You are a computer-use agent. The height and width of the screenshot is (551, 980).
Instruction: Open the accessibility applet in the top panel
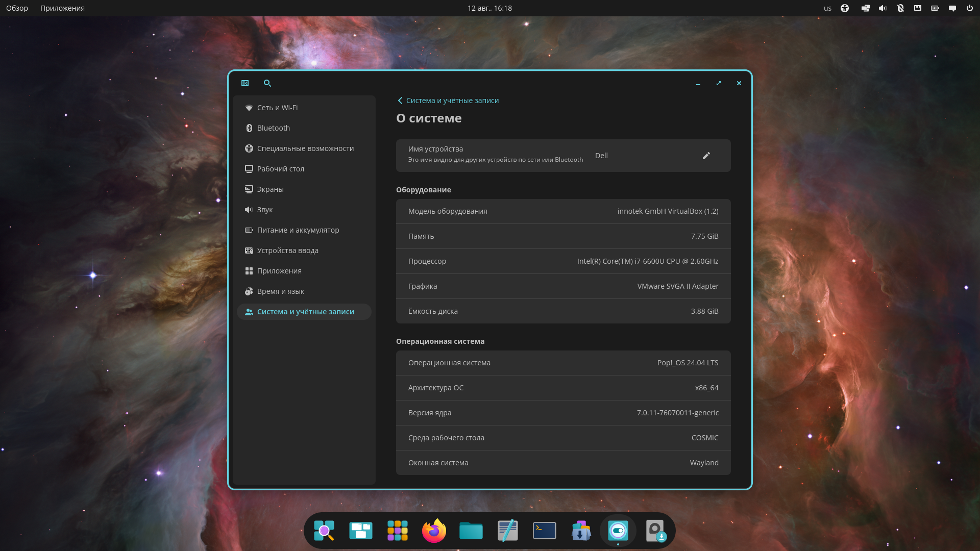click(x=845, y=8)
